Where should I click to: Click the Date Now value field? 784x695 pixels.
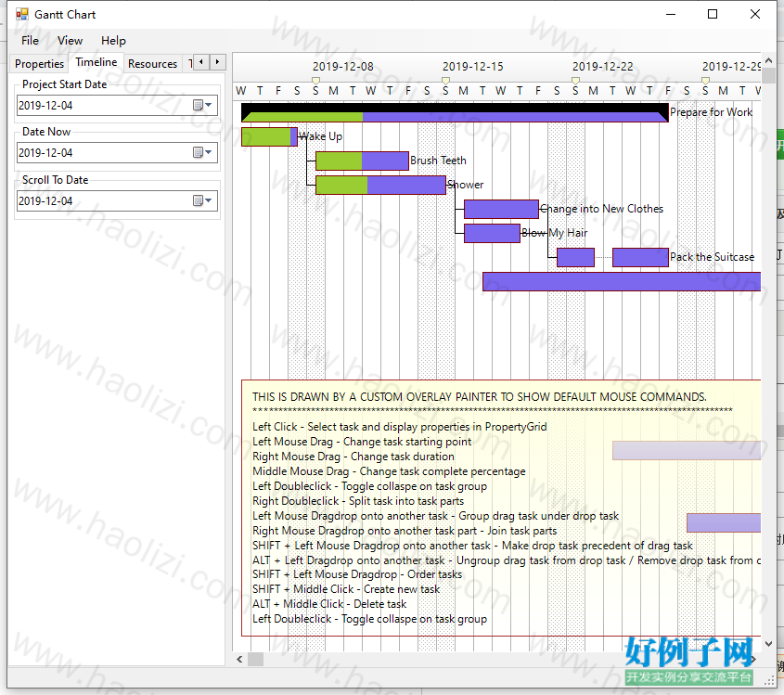point(117,152)
